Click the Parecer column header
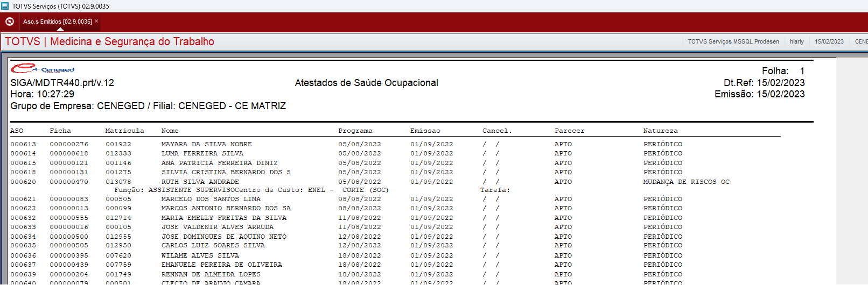The image size is (868, 285). [x=569, y=131]
